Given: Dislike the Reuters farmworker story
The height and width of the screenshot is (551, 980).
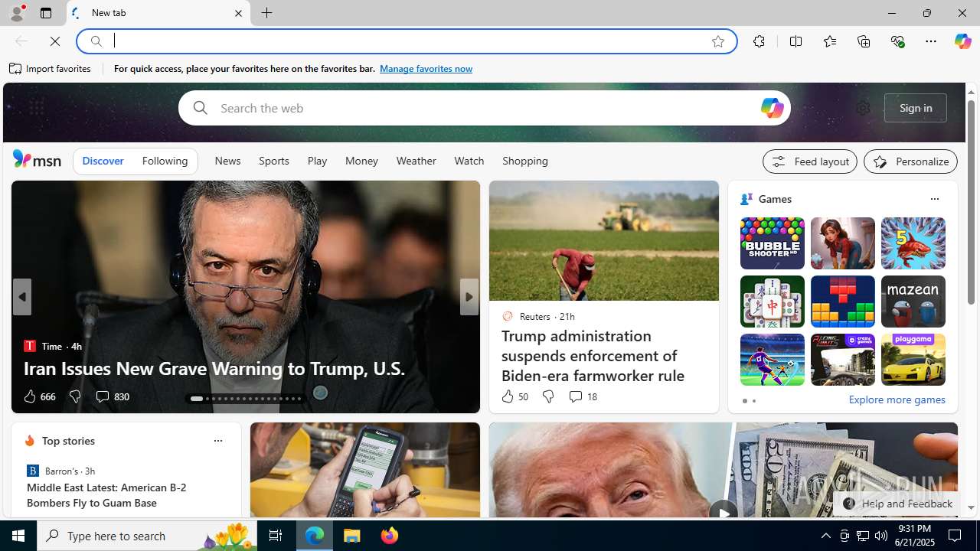Looking at the screenshot, I should 547,396.
